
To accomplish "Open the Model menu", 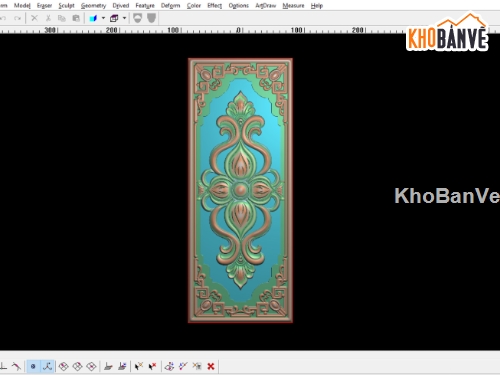I will tap(22, 6).
